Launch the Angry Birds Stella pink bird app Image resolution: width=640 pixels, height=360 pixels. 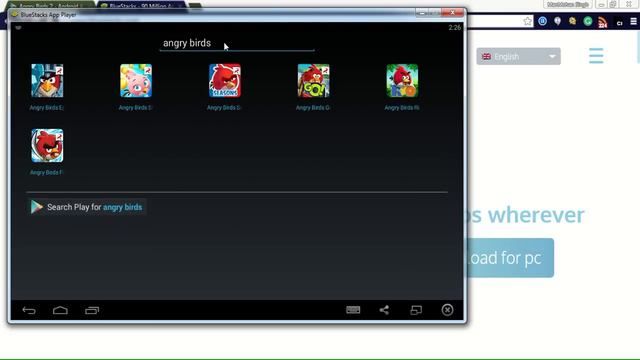coord(136,80)
